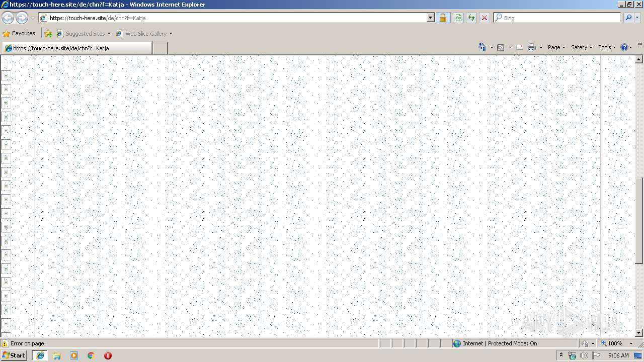Open the Windows Media Player taskbar icon

(x=74, y=355)
